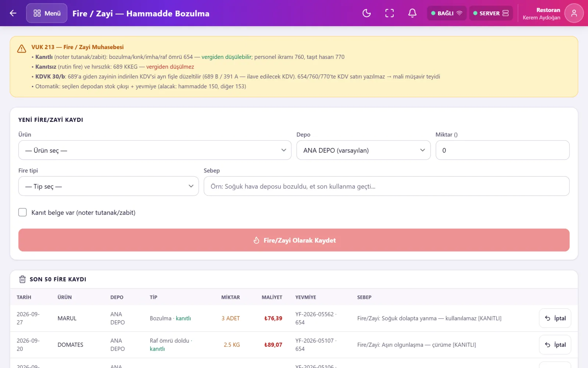Open the user profile avatar
This screenshot has height=368, width=588.
coord(574,13)
